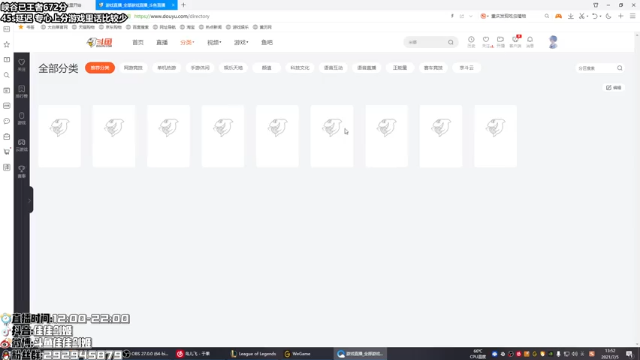Open the browser hamburger menu
This screenshot has height=360, width=640.
(633, 16)
